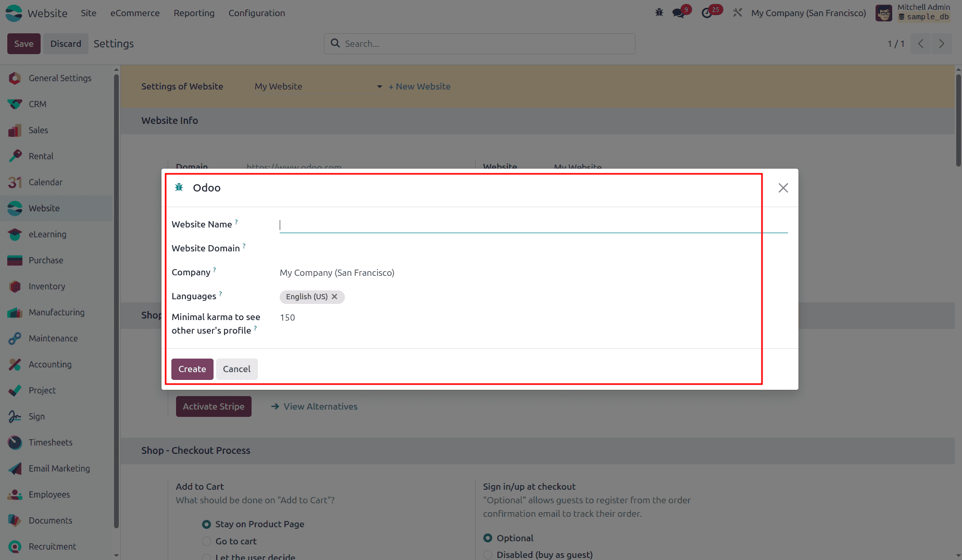The image size is (962, 560).
Task: Select Disabled (buy as guest) radio option
Action: [488, 555]
